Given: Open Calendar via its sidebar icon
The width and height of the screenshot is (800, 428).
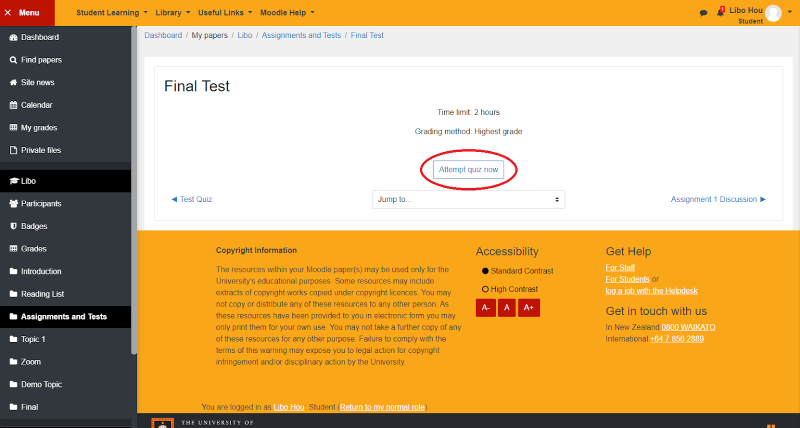Looking at the screenshot, I should (x=13, y=105).
